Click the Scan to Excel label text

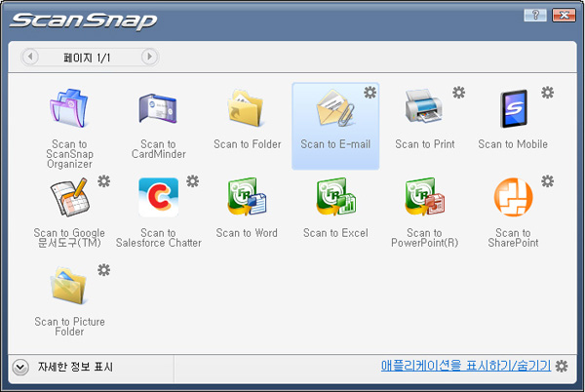pyautogui.click(x=335, y=233)
